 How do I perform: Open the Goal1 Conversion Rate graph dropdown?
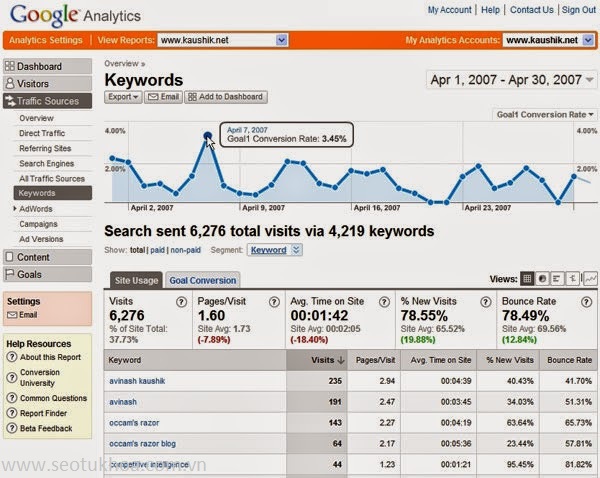544,115
